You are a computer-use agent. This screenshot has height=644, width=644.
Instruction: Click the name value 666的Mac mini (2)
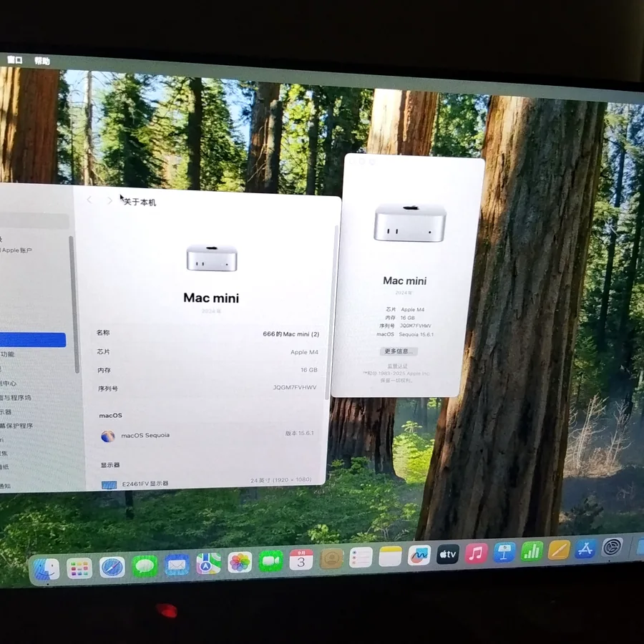click(x=291, y=334)
